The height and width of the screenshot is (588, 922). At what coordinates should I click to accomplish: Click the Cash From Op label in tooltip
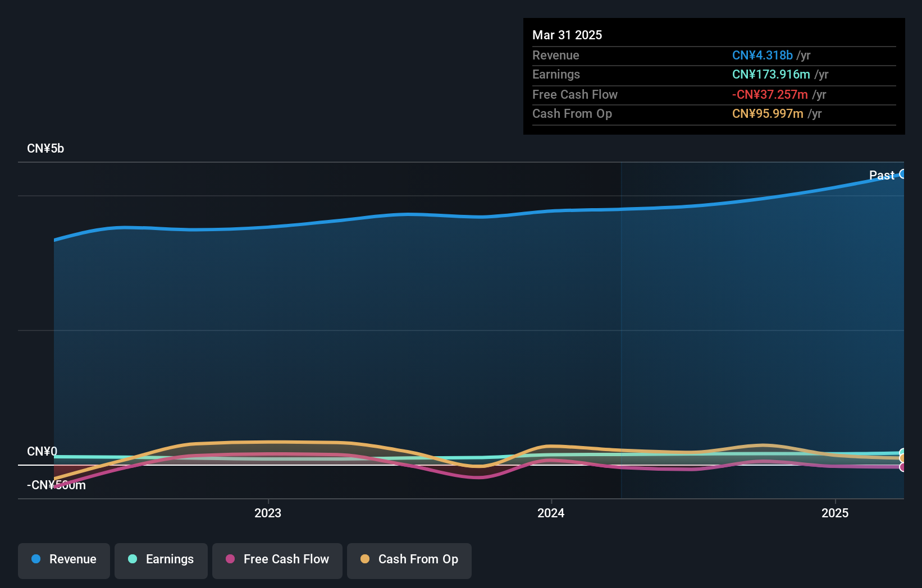[572, 113]
